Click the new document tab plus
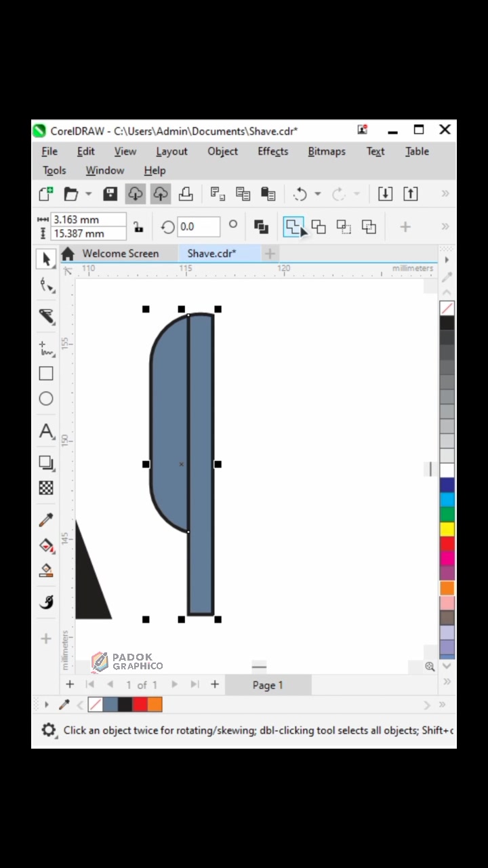488x868 pixels. tap(270, 254)
